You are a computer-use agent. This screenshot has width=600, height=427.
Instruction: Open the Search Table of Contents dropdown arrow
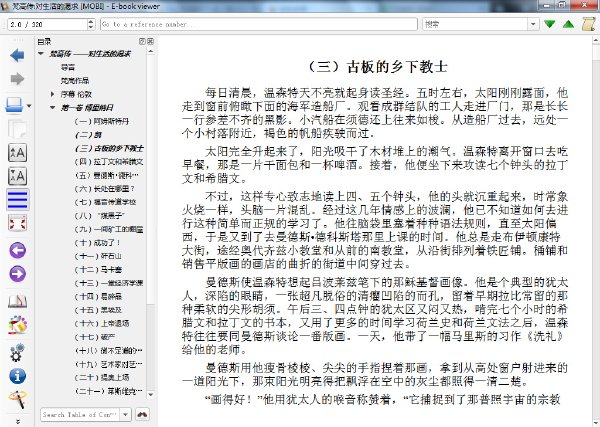[x=126, y=414]
